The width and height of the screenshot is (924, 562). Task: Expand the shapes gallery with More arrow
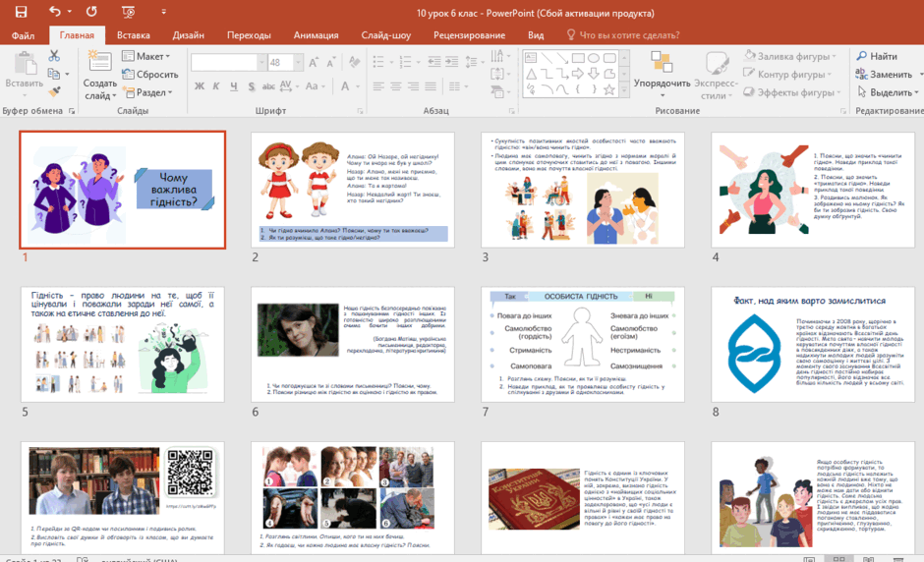point(624,91)
